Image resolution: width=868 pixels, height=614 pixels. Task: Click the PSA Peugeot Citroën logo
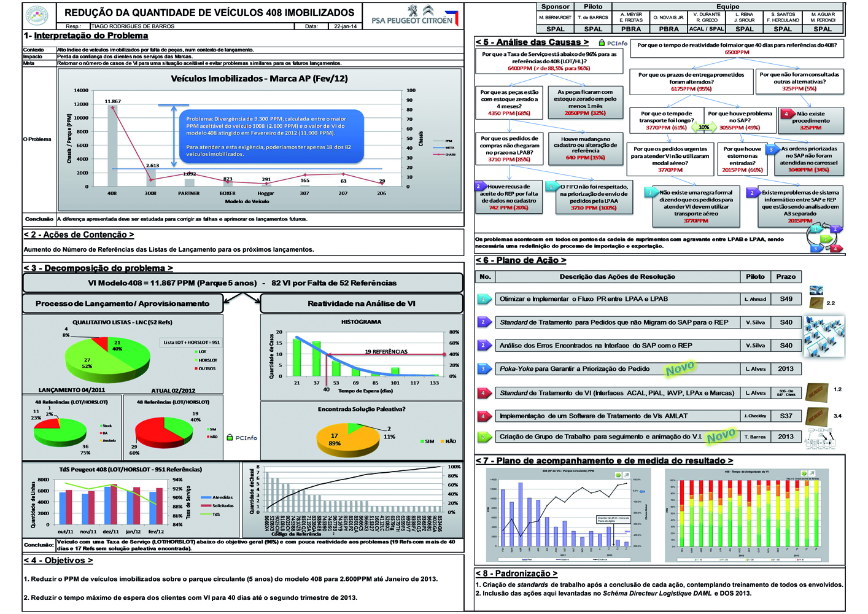click(414, 15)
